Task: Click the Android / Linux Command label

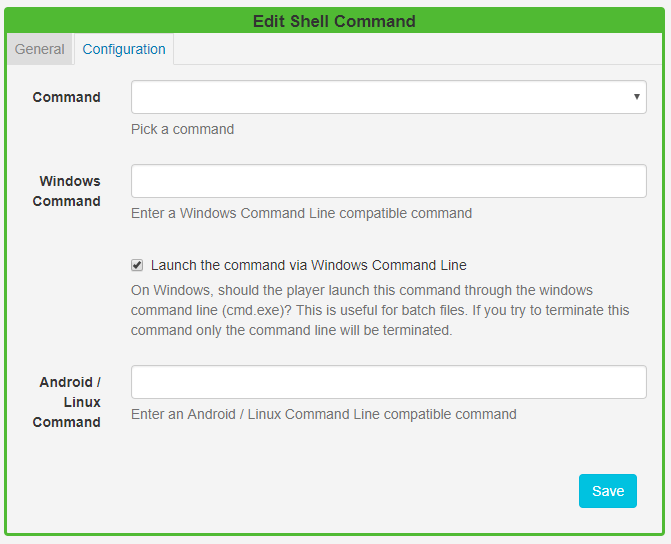Action: 69,402
